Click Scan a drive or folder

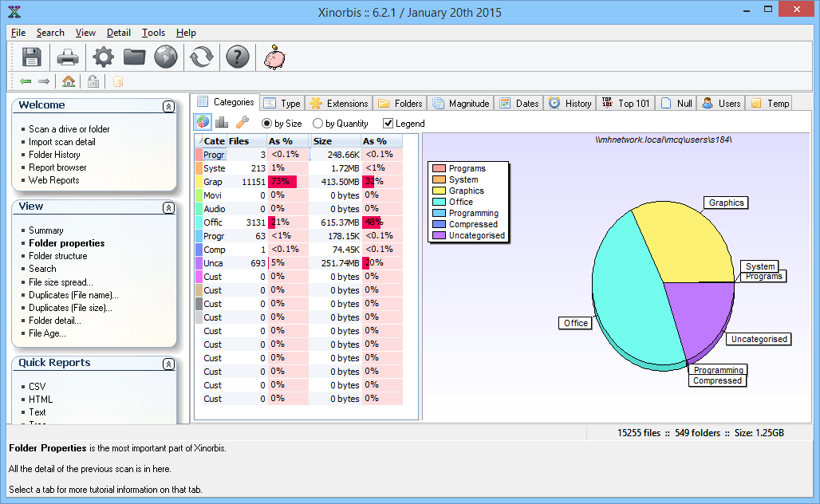[x=69, y=129]
